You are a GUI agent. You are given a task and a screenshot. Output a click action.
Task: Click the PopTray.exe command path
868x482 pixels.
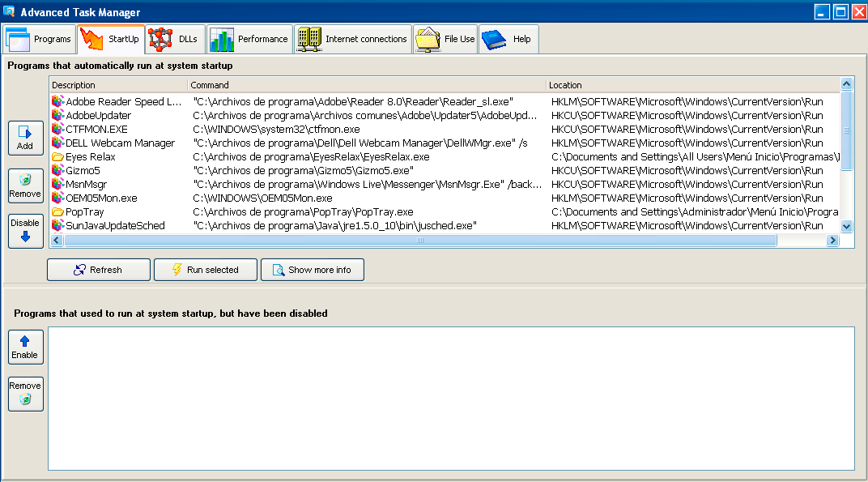tap(303, 211)
